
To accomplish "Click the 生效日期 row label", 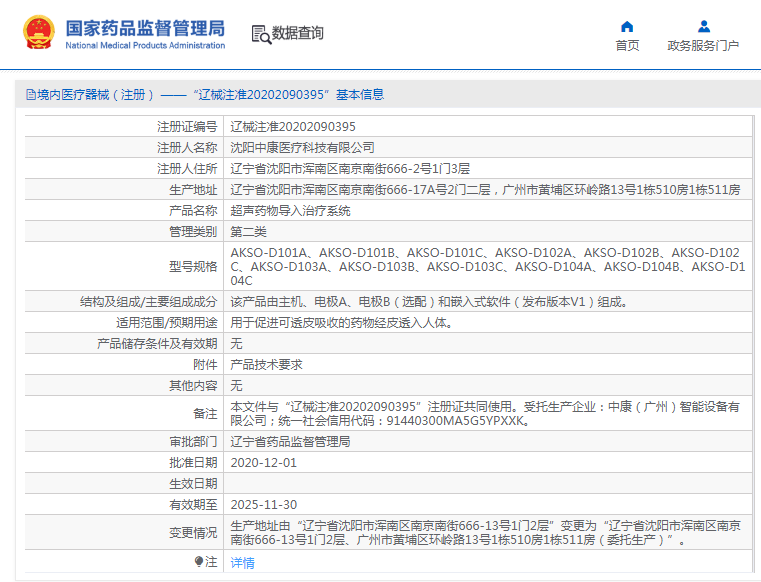I will click(x=193, y=483).
